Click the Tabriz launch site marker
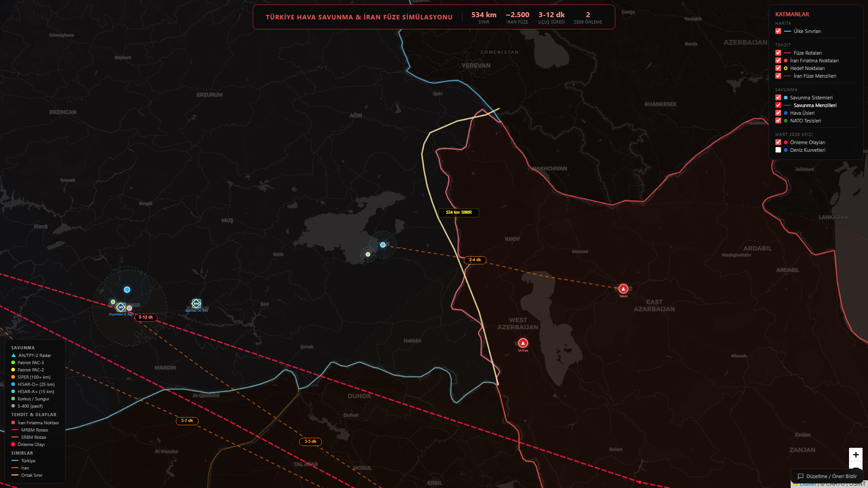The width and height of the screenshot is (868, 488). 623,289
